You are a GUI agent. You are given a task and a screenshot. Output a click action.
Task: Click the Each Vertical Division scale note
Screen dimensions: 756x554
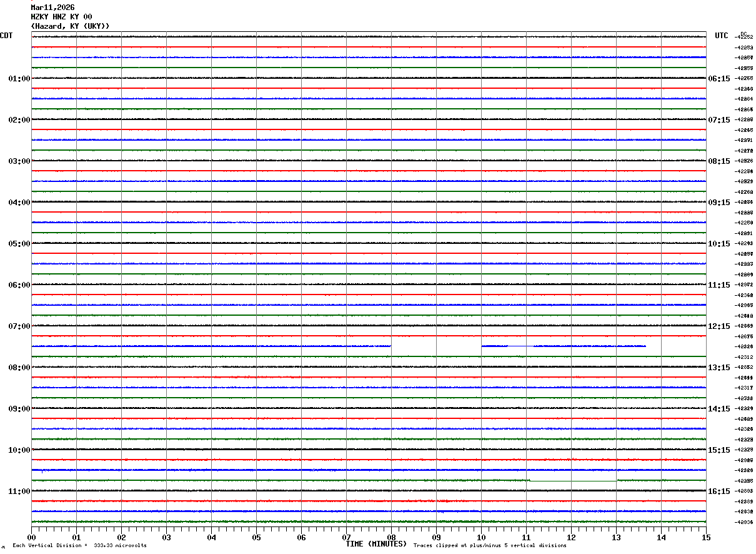point(79,546)
